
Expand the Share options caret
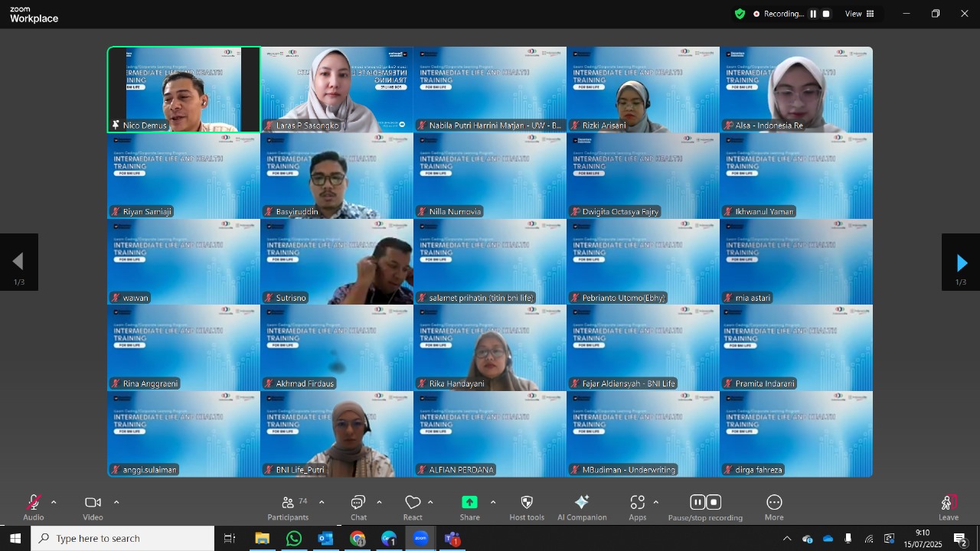(x=493, y=503)
